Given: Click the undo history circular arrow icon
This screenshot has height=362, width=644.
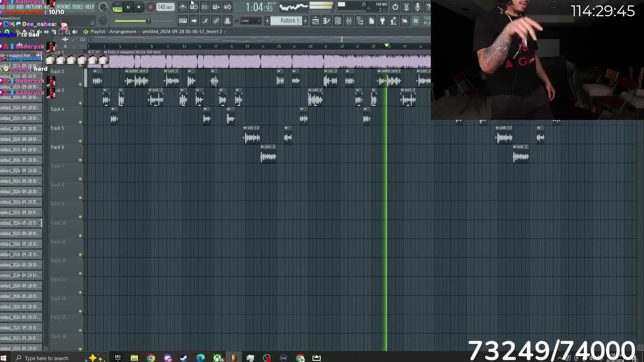Looking at the screenshot, I should coord(395,7).
